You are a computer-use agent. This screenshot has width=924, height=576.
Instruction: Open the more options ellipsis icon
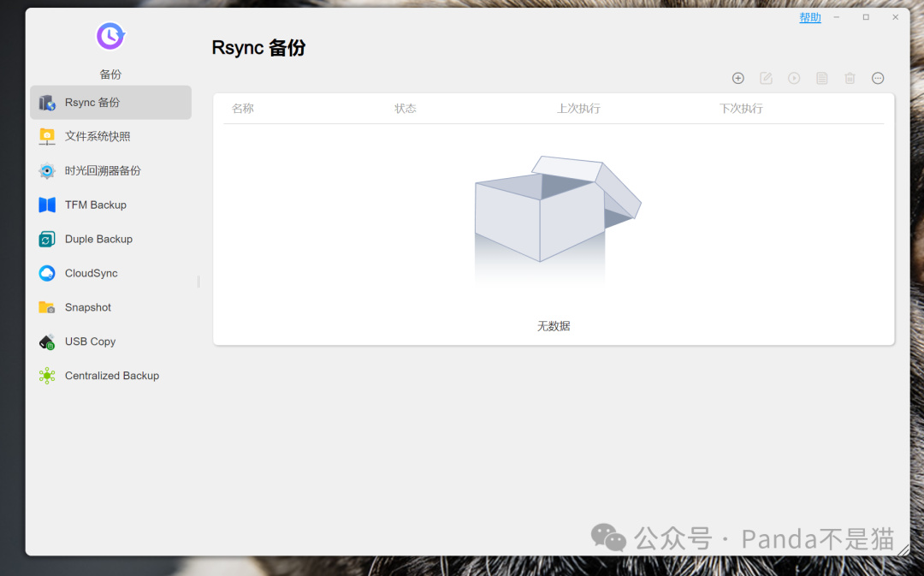pyautogui.click(x=878, y=79)
